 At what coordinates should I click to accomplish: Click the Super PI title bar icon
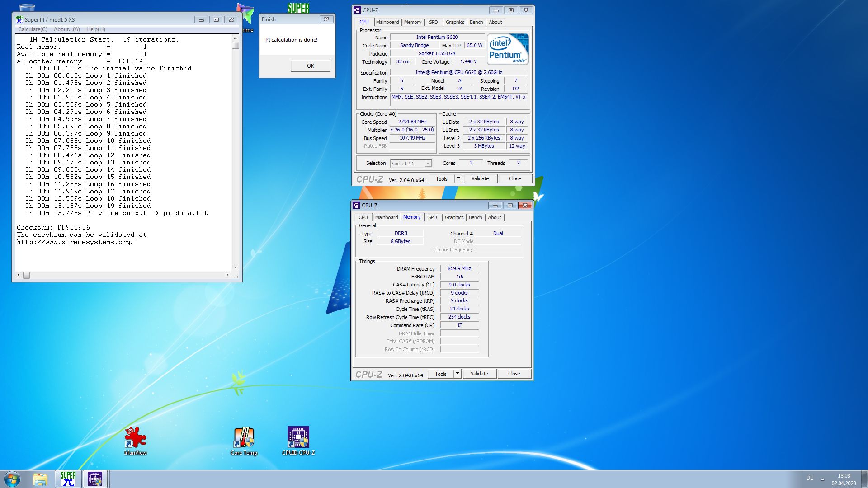point(19,19)
